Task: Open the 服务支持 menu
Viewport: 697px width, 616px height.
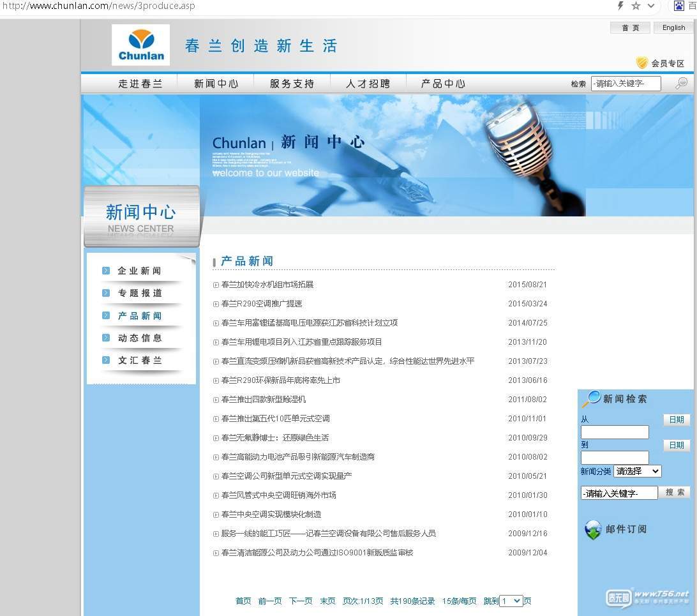Action: (292, 84)
